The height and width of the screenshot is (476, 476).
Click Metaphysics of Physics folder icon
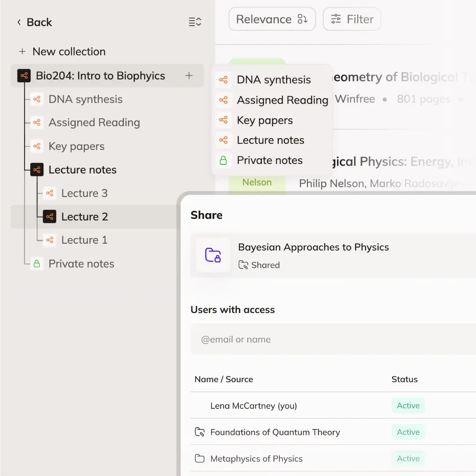point(200,458)
